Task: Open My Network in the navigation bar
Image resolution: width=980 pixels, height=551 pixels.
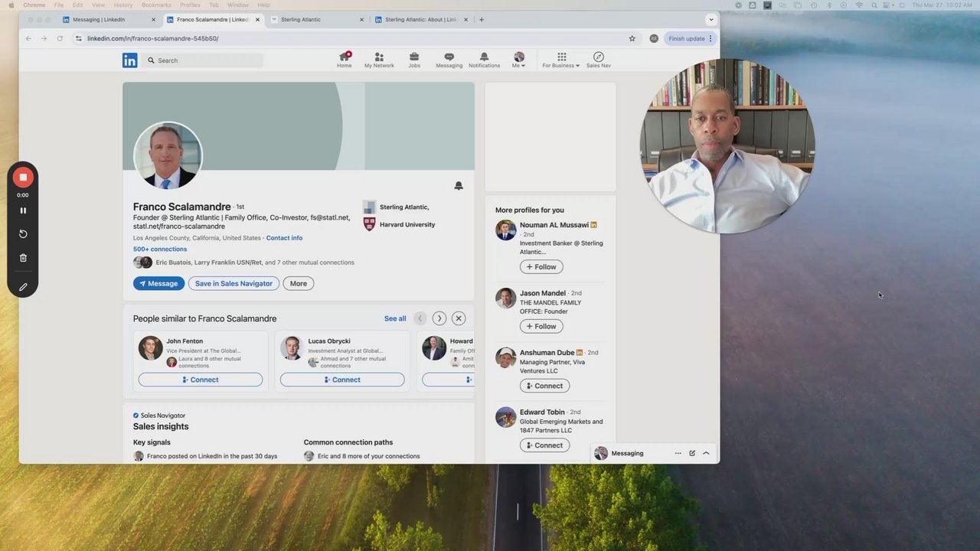Action: tap(379, 60)
